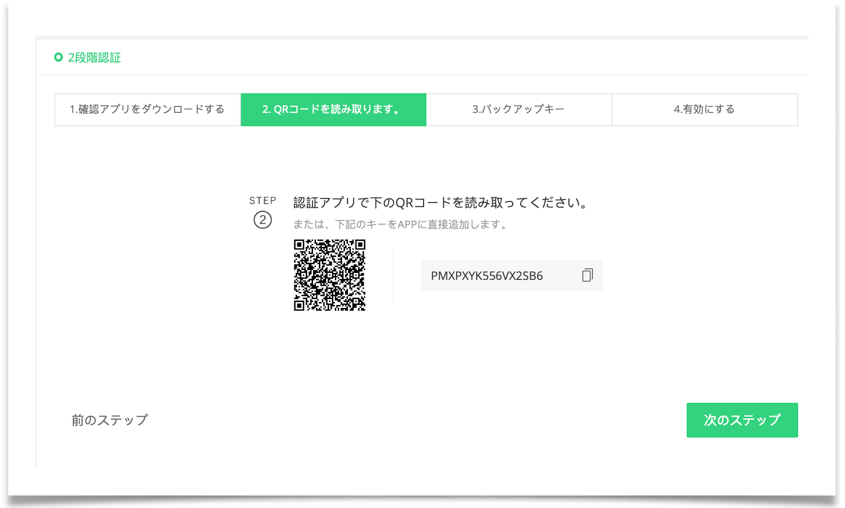
Task: Click the STEP label above the number
Action: (x=262, y=201)
